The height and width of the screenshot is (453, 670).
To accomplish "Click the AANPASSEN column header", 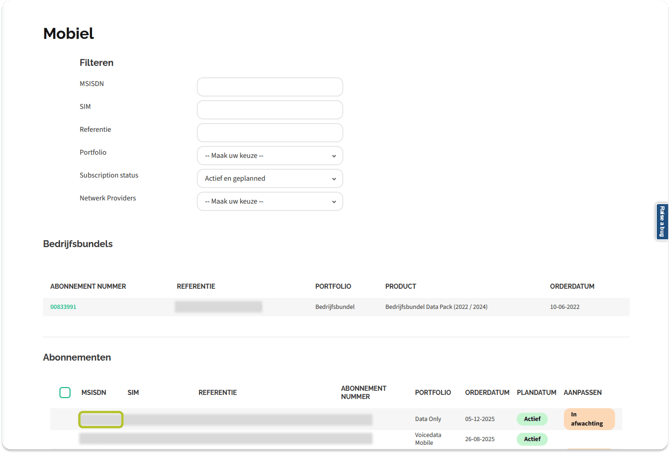I will (x=583, y=393).
